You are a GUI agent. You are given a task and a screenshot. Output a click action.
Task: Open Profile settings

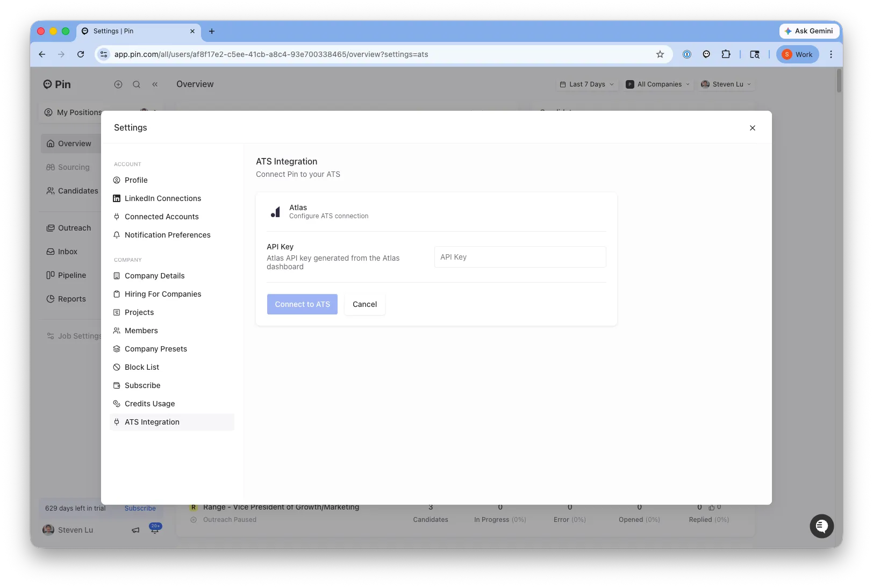[172, 180]
